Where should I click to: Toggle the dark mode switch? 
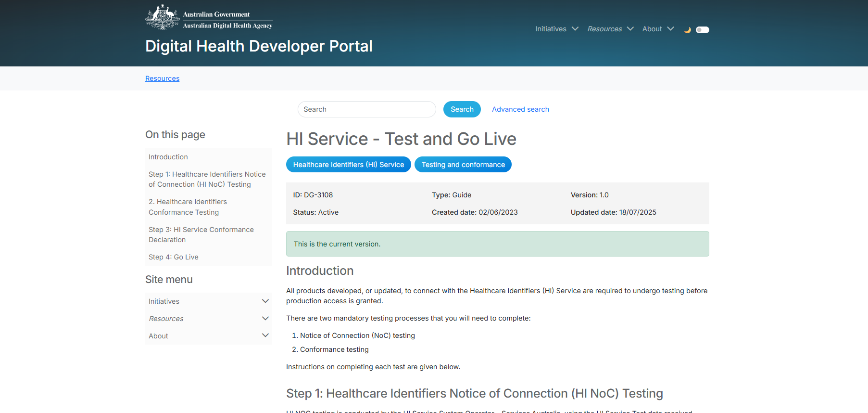coord(703,30)
